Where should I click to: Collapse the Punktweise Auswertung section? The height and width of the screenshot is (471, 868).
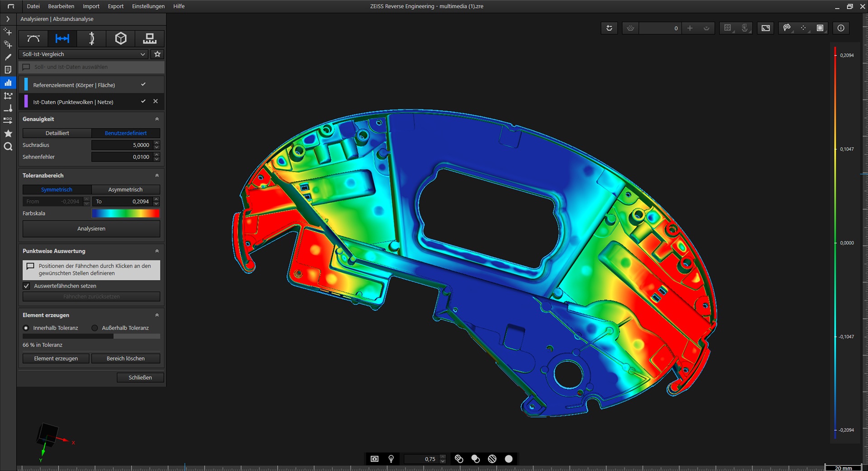tap(157, 251)
